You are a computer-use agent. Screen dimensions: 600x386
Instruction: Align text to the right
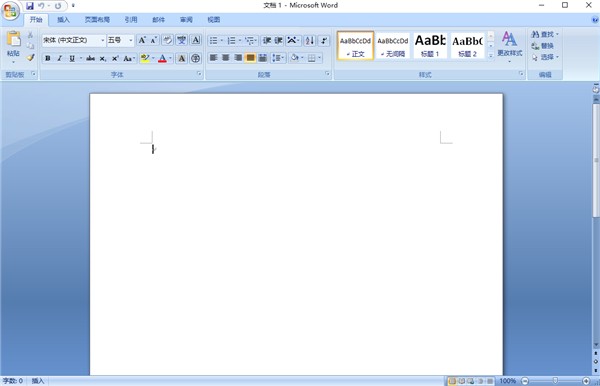(x=238, y=58)
